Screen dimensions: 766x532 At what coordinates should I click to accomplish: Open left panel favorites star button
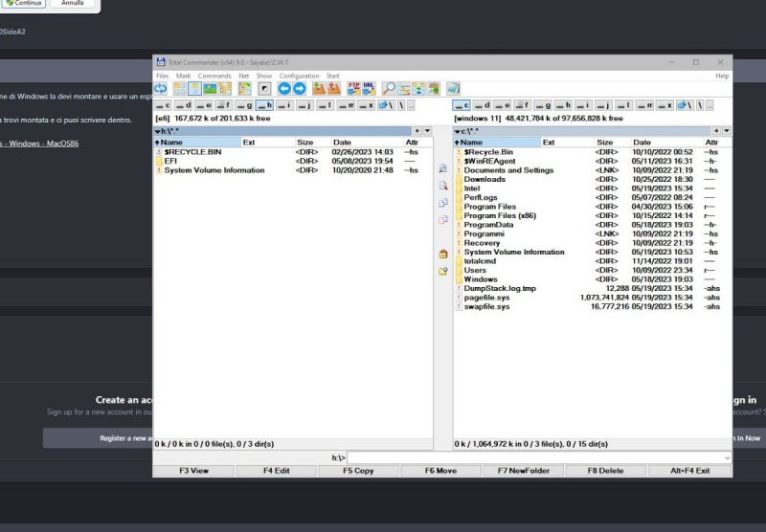click(417, 131)
